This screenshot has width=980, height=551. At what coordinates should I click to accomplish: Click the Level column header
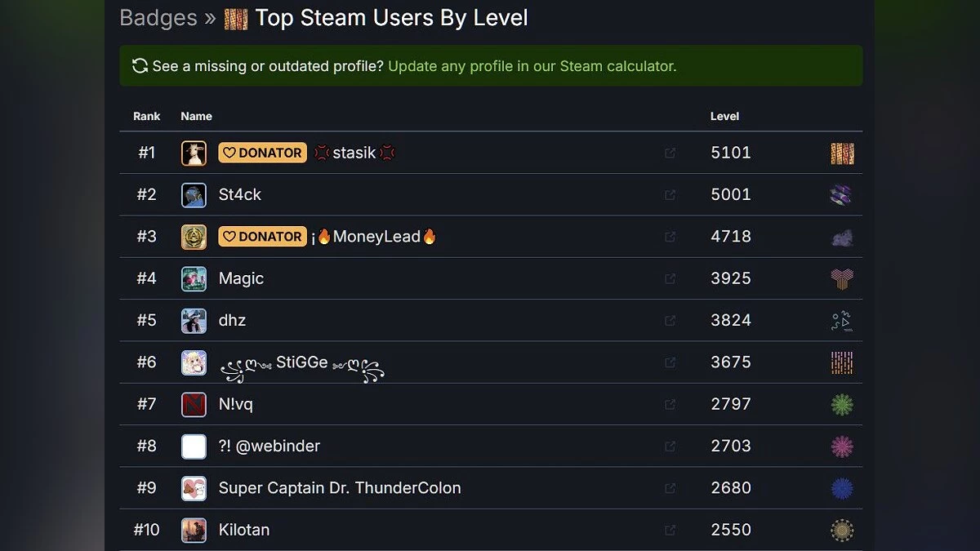coord(724,117)
